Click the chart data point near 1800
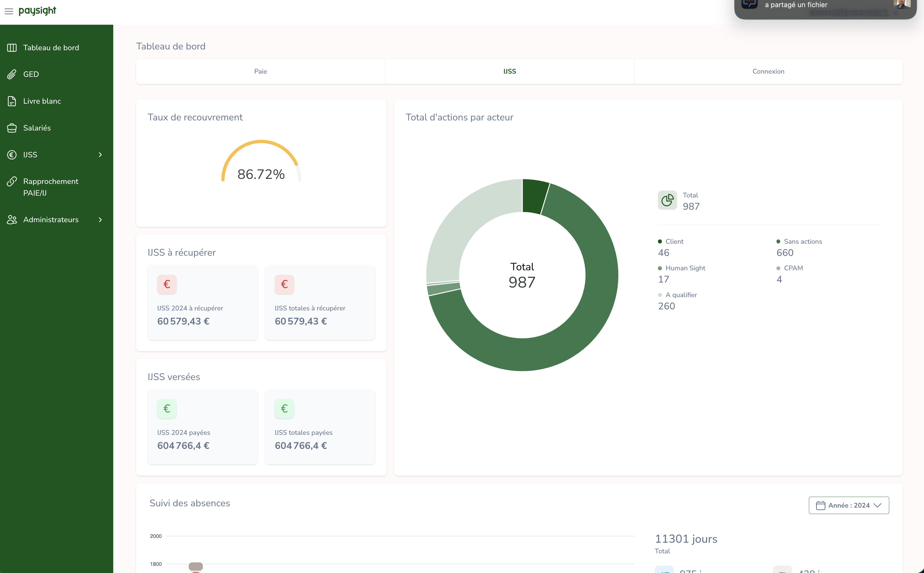The image size is (924, 573). click(196, 566)
